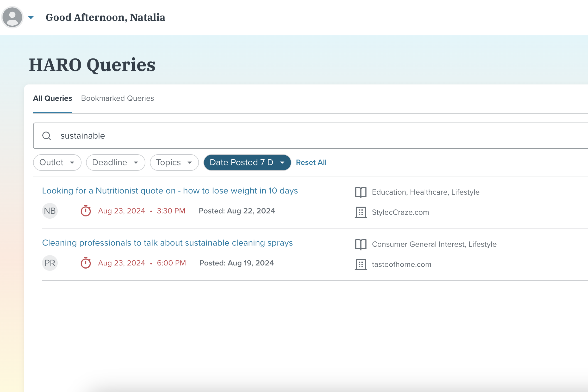Click the tasteofhome.com outlet name
This screenshot has width=588, height=392.
tap(402, 264)
